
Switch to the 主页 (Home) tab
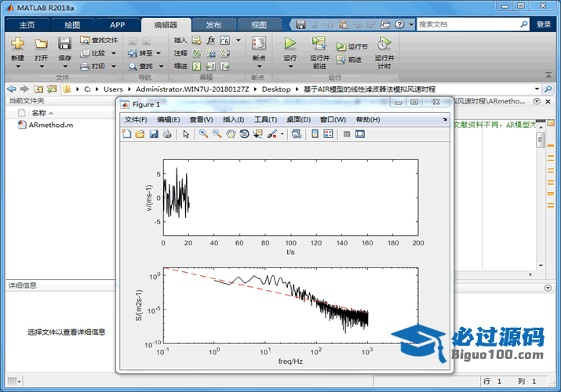coord(27,24)
